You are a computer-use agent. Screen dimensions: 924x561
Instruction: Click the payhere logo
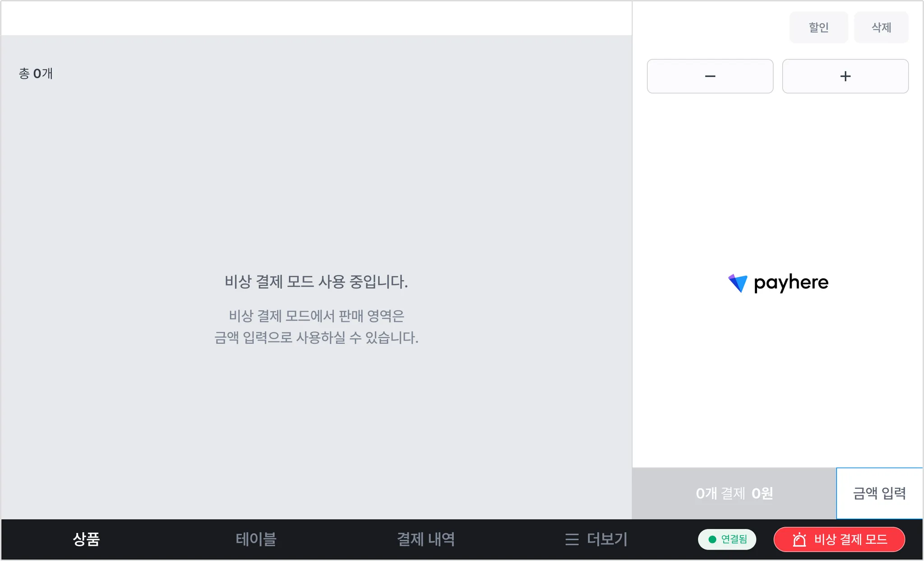pos(778,283)
